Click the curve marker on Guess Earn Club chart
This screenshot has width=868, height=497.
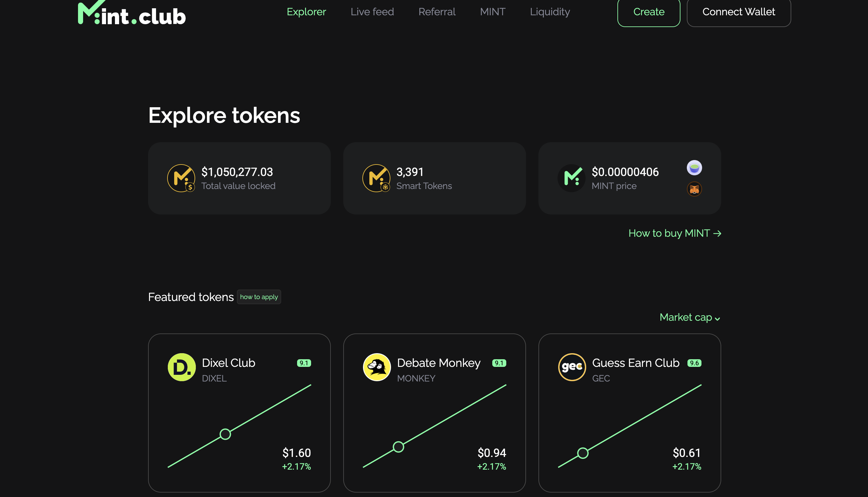(x=583, y=453)
